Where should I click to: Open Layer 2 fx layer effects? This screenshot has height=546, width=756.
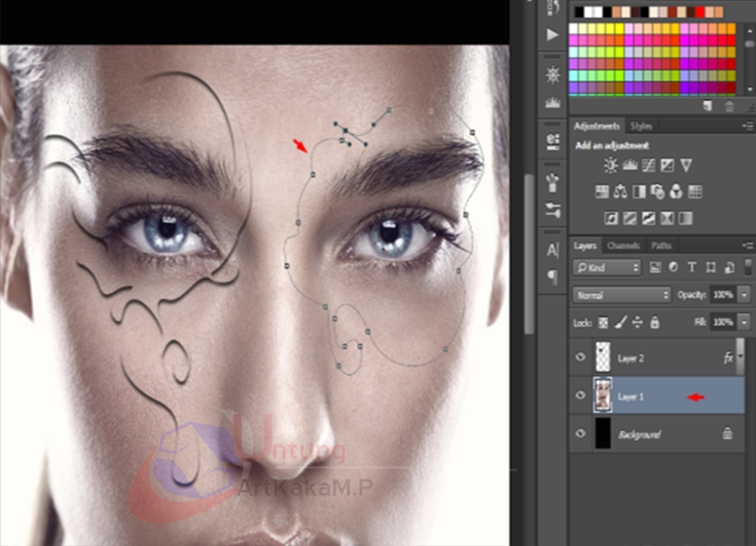728,358
